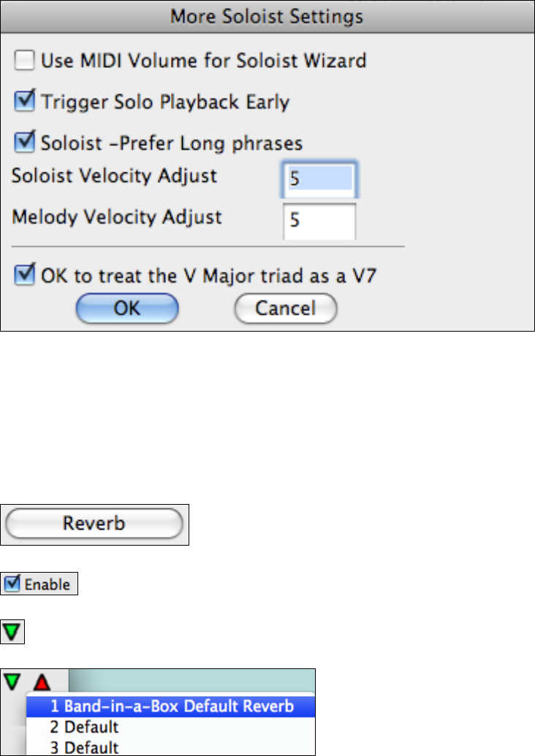Click the teal bar above the preset list
This screenshot has width=535, height=756.
pos(190,681)
